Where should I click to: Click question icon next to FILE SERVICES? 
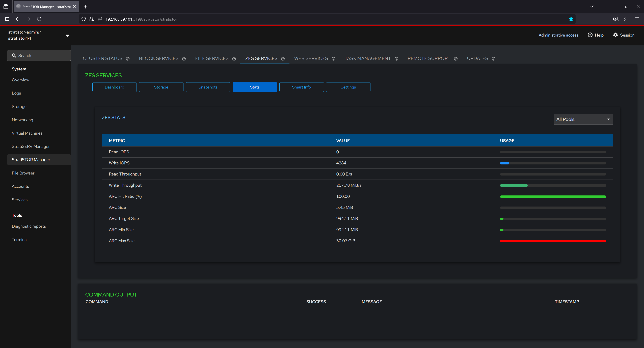coord(234,59)
